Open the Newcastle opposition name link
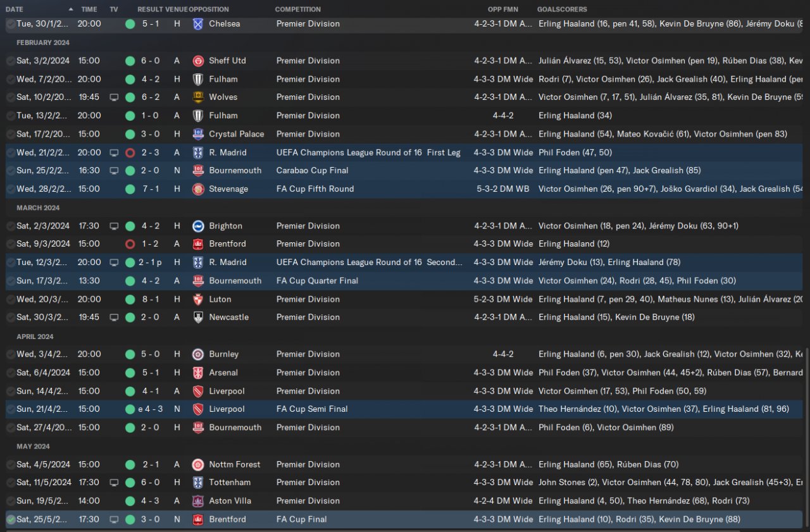This screenshot has width=810, height=532. (228, 318)
